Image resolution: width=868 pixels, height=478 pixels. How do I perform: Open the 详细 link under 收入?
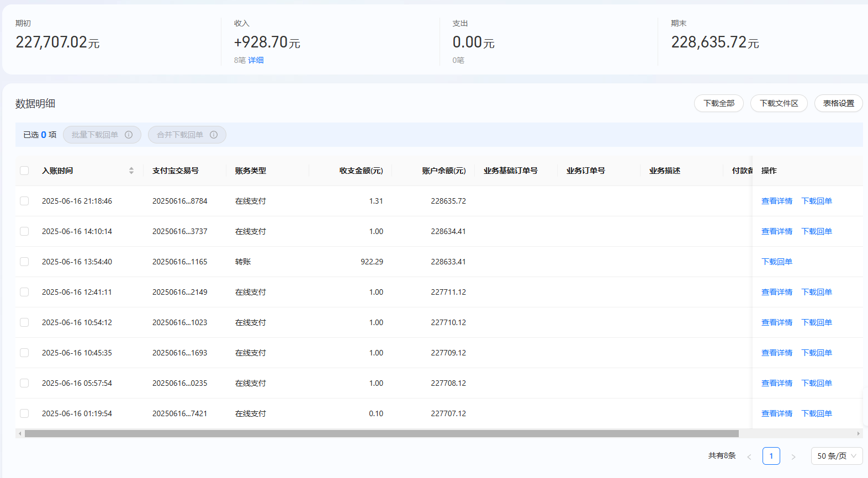point(256,60)
